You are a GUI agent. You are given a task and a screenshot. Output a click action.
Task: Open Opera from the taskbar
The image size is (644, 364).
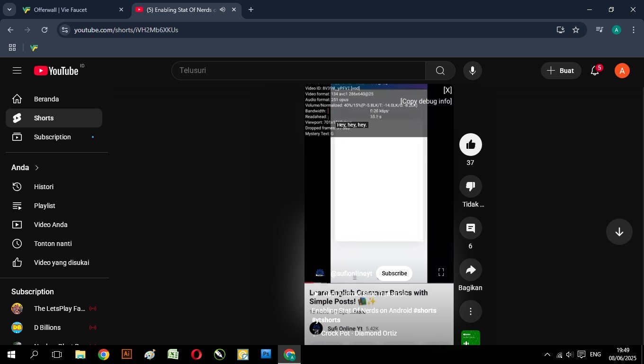196,355
